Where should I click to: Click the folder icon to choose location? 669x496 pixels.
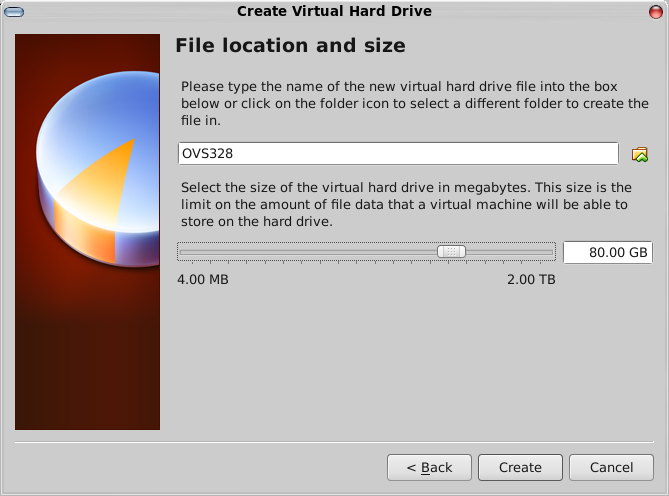(x=640, y=154)
